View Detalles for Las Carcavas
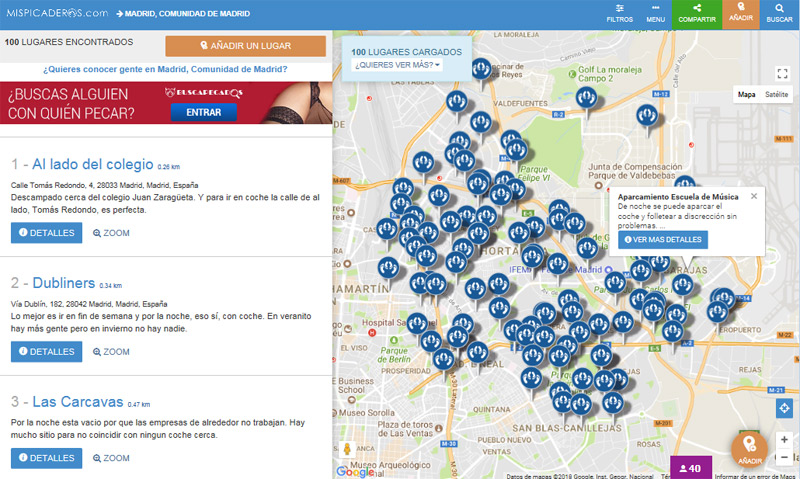Viewport: 800px width, 479px height. click(46, 458)
